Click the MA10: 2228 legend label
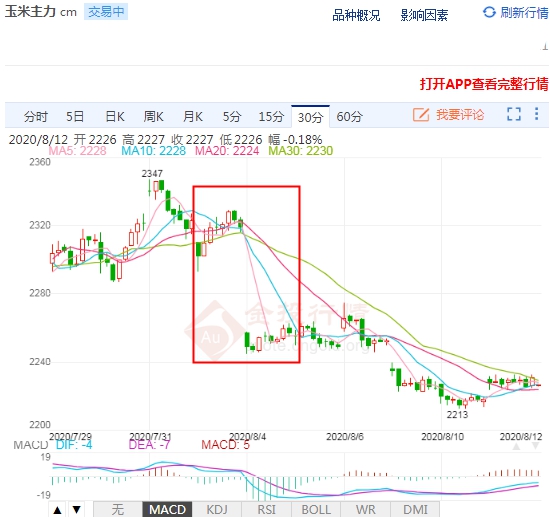Viewport: 550px width, 517px height. (x=153, y=151)
